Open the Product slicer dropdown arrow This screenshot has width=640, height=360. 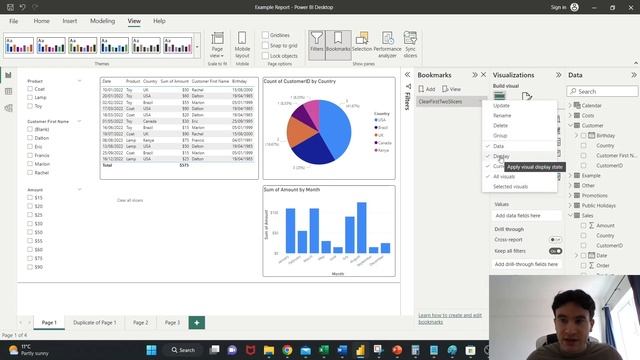pyautogui.click(x=79, y=81)
